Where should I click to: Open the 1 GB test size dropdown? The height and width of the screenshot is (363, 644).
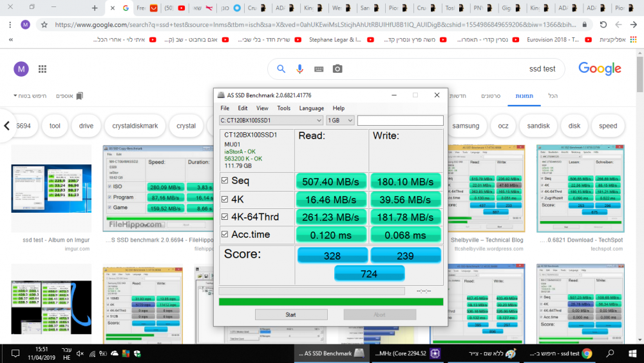[x=340, y=121]
